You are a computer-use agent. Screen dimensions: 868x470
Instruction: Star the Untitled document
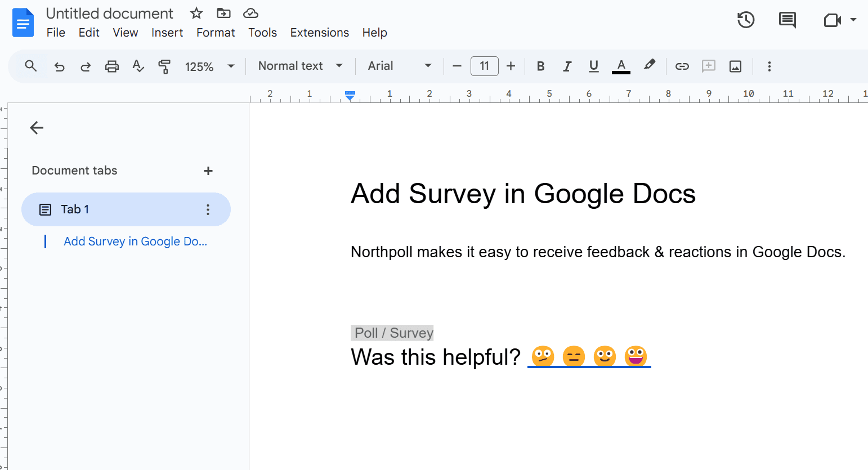196,13
